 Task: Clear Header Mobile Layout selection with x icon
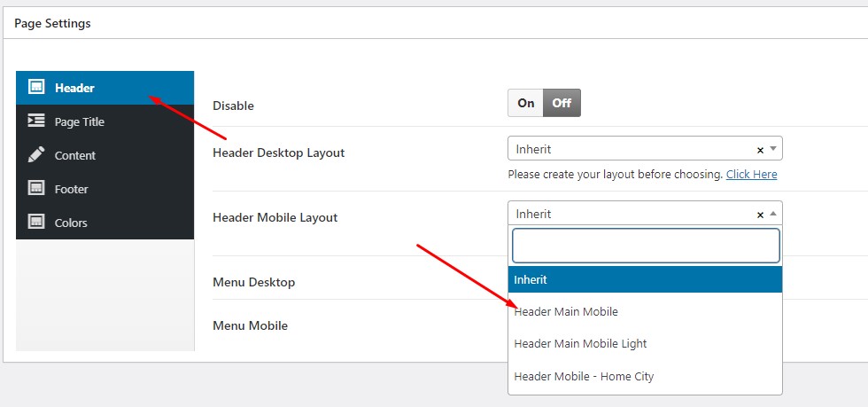click(x=760, y=215)
